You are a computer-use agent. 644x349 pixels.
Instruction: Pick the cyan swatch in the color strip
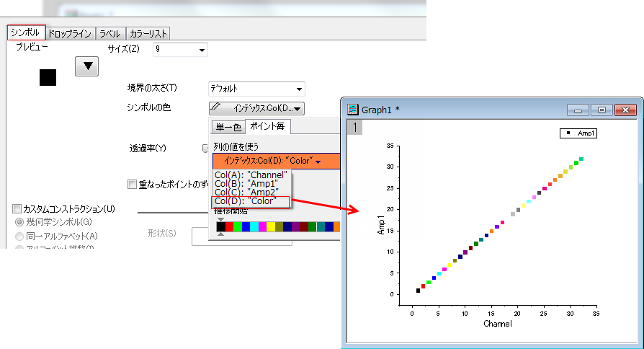click(x=254, y=226)
